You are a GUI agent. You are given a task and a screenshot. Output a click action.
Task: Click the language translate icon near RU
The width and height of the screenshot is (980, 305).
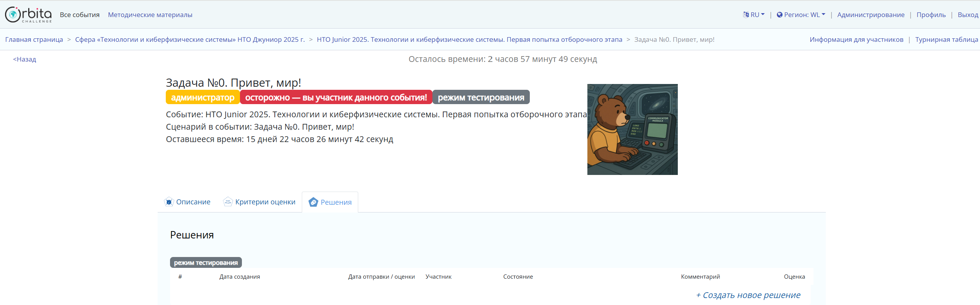click(745, 15)
